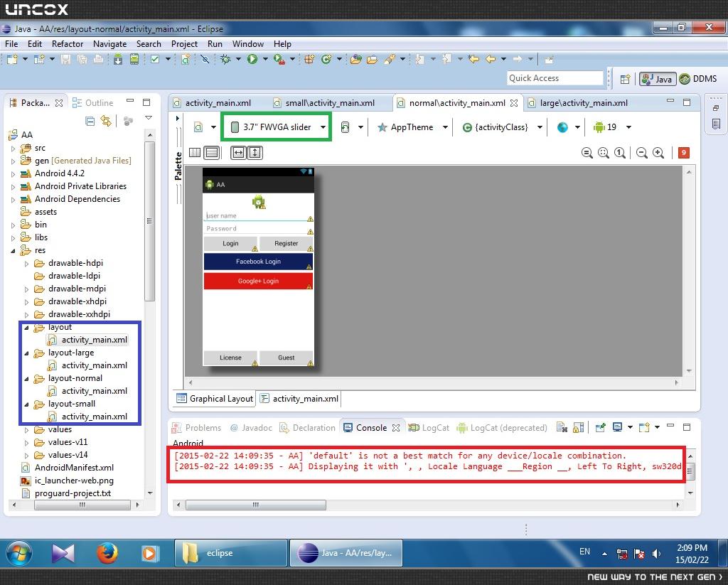
Task: Select the Graphical Layout tab
Action: [215, 398]
